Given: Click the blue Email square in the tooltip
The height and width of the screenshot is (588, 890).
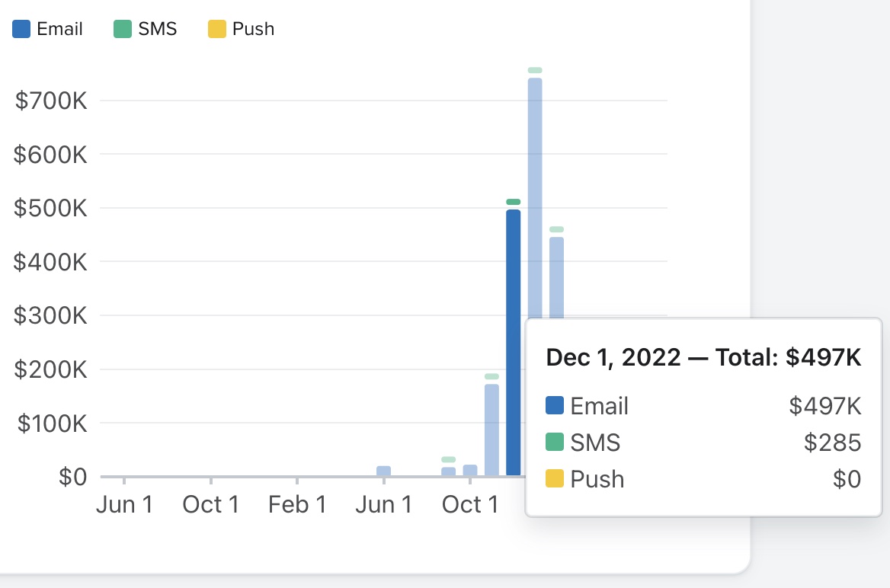Looking at the screenshot, I should point(555,405).
